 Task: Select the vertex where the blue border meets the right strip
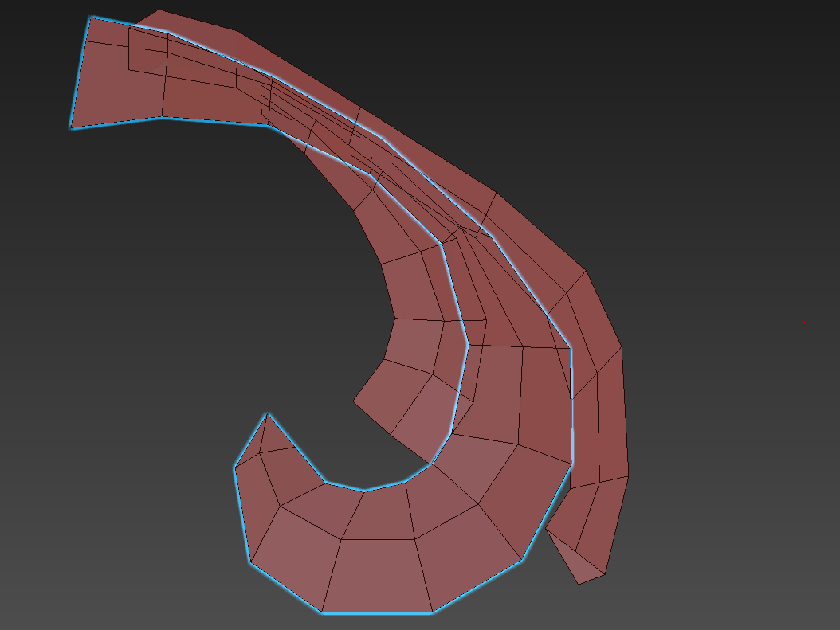tap(571, 464)
